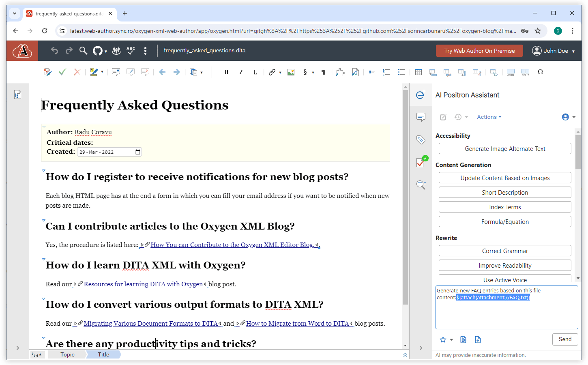Follow link about contributing to Oxygen XML Blog
The image size is (588, 365).
(232, 245)
